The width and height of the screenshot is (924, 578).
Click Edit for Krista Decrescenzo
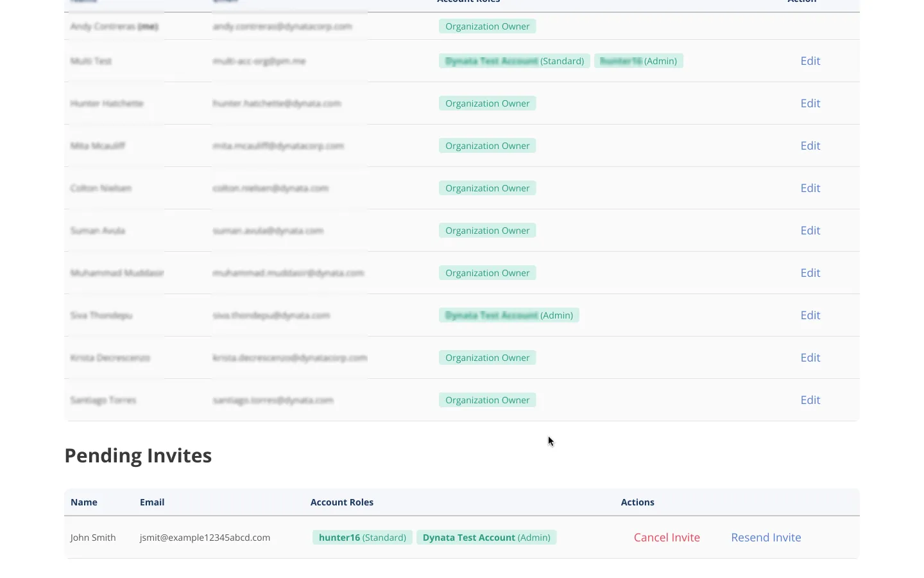(x=810, y=358)
